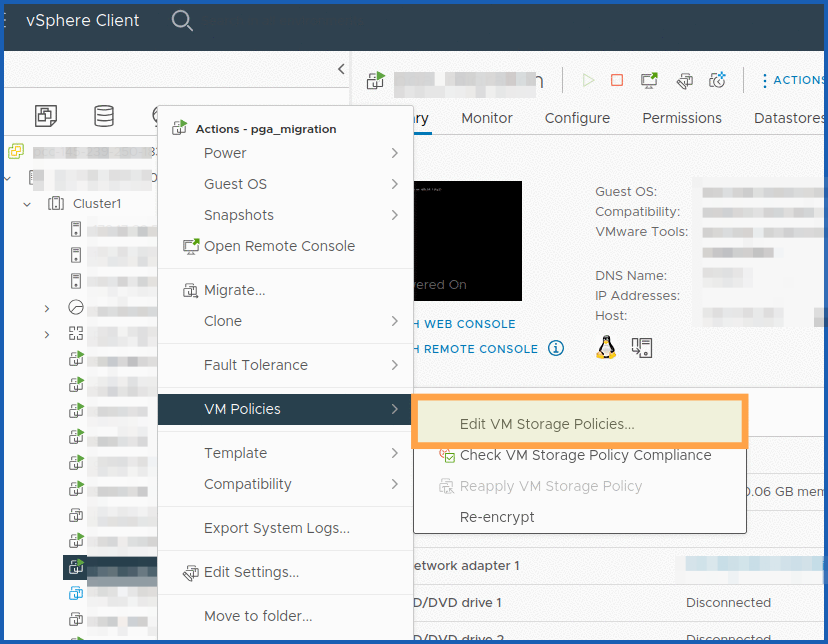Viewport: 828px width, 644px height.
Task: Take a snapshot using the toolbar icon
Action: pyautogui.click(x=716, y=80)
